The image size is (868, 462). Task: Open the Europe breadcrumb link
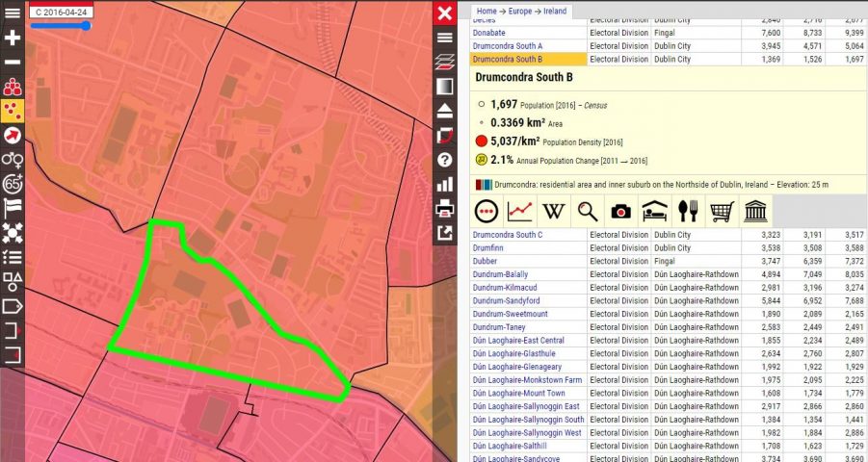point(520,11)
